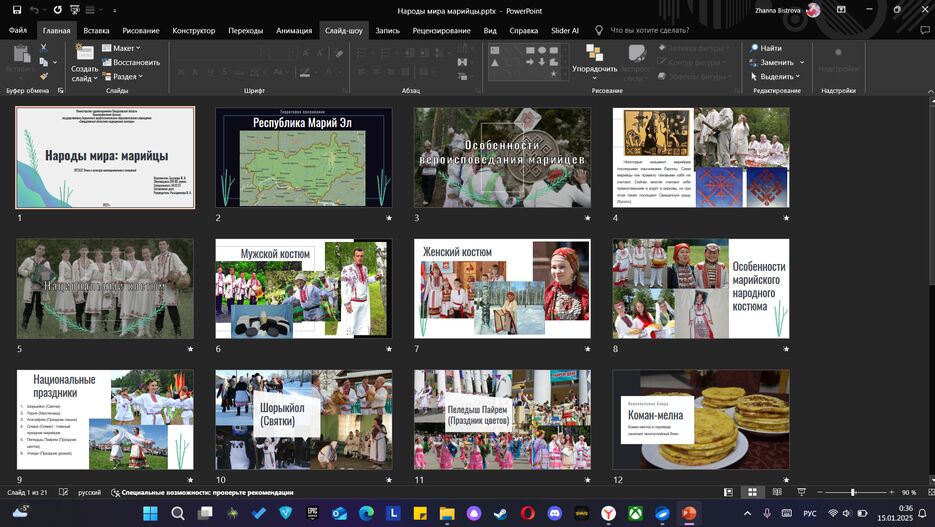Zoom out with the minus button
The height and width of the screenshot is (527, 935).
click(x=820, y=492)
